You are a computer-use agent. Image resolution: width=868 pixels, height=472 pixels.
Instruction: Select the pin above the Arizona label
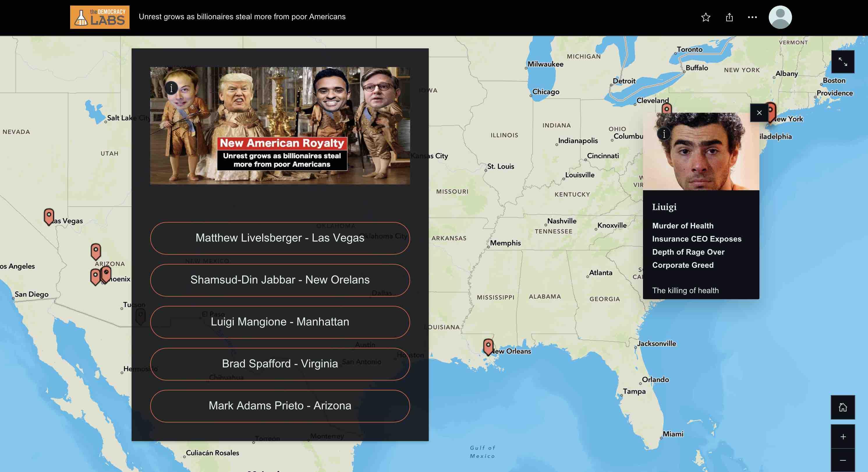pyautogui.click(x=96, y=251)
